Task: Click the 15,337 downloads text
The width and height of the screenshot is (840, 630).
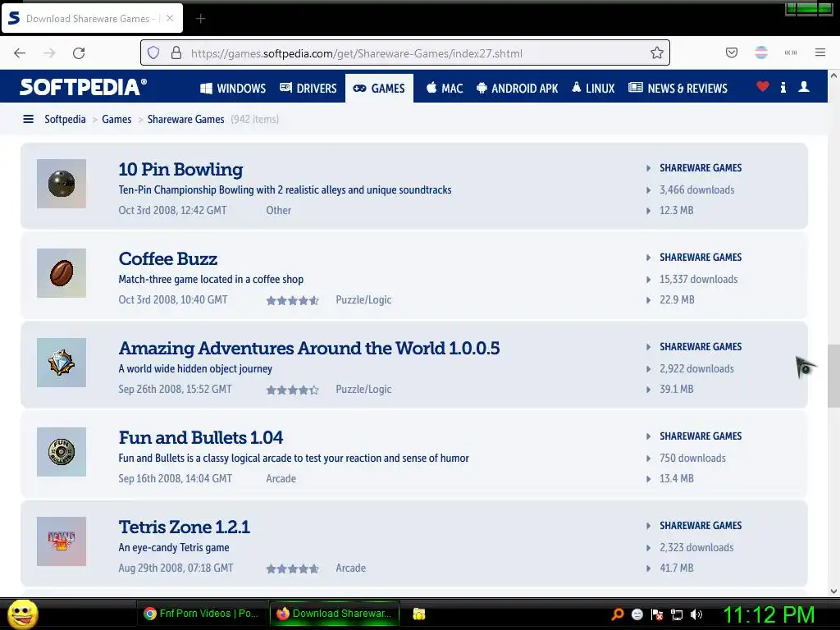Action: 699,280
